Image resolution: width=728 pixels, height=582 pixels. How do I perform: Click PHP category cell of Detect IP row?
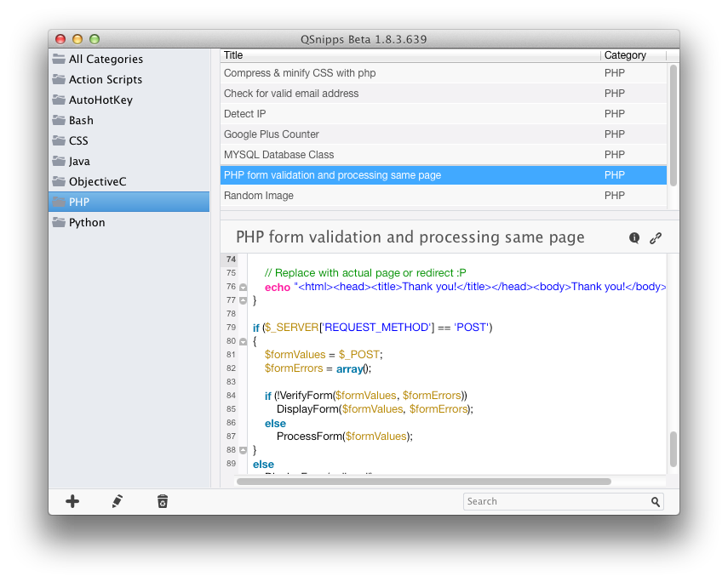614,114
